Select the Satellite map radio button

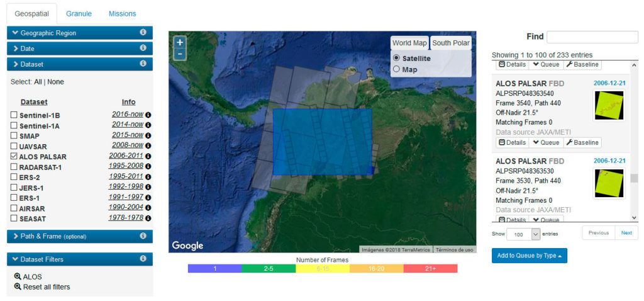396,58
